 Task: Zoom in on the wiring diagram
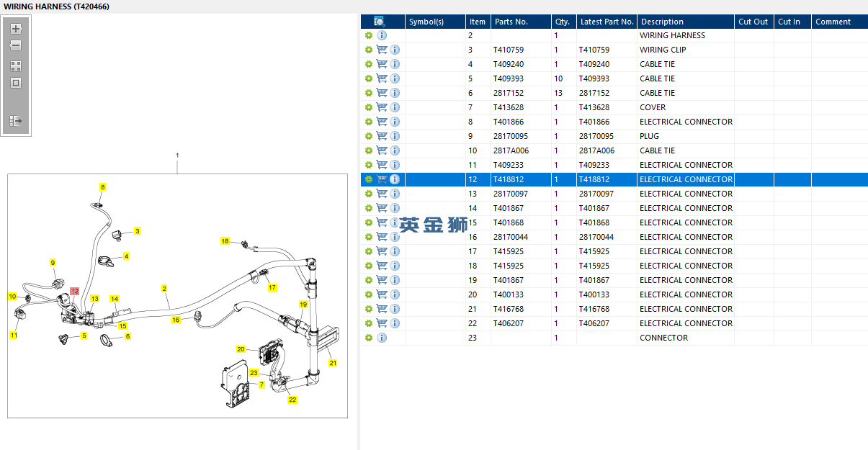[x=16, y=29]
